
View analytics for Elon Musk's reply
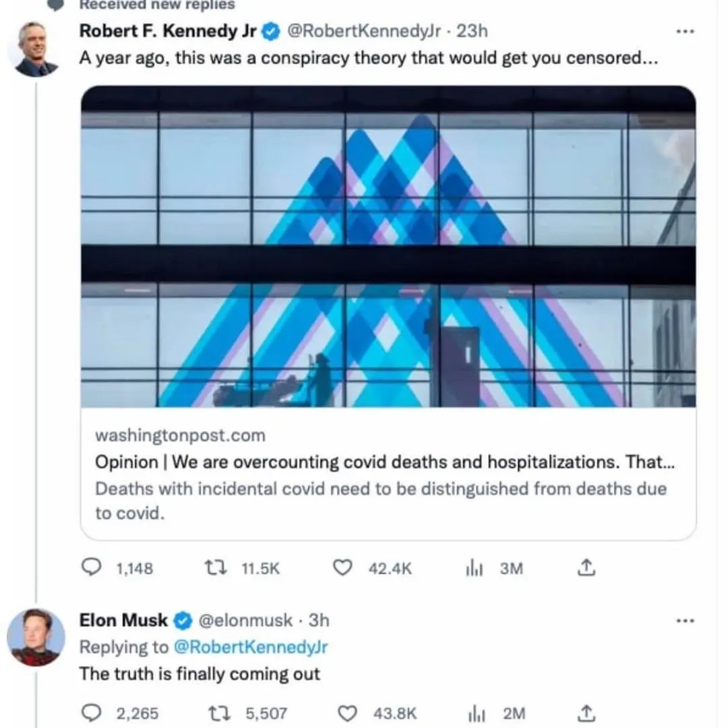click(x=477, y=712)
